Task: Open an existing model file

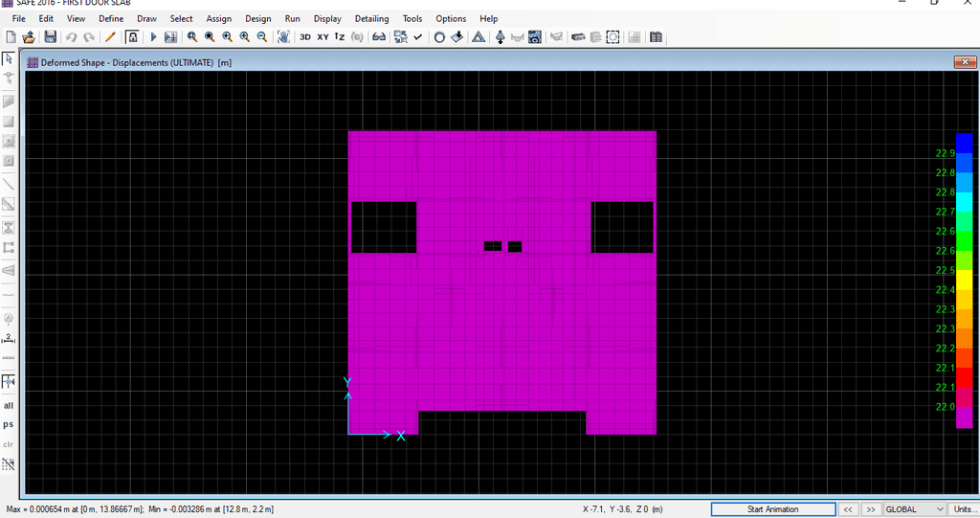Action: coord(29,37)
